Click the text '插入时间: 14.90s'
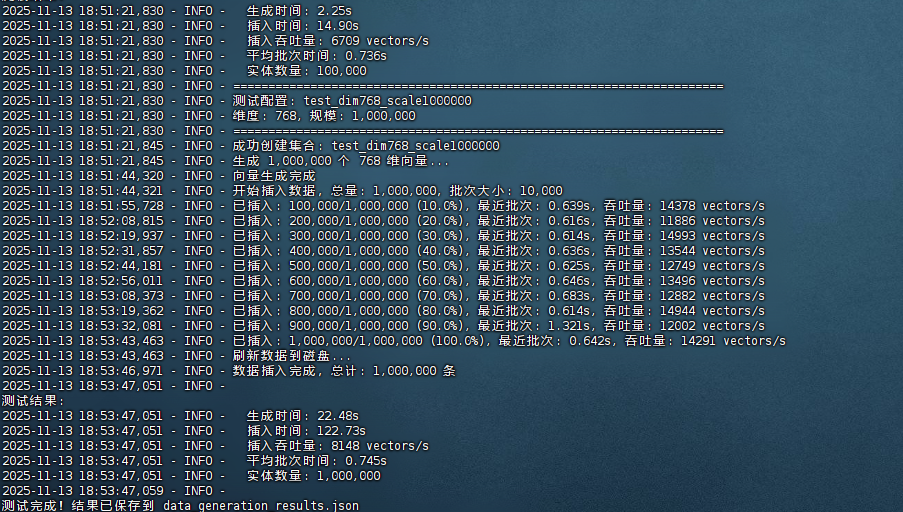The width and height of the screenshot is (903, 512). [303, 26]
